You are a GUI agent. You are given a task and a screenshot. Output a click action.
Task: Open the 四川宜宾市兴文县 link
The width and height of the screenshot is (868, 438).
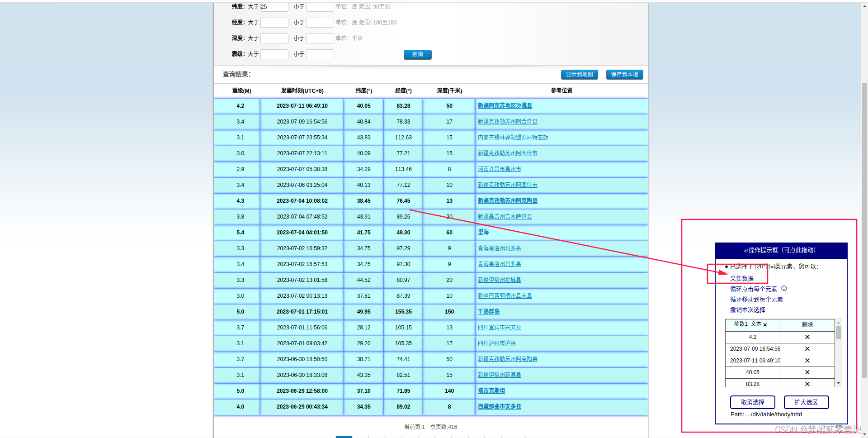click(x=499, y=328)
